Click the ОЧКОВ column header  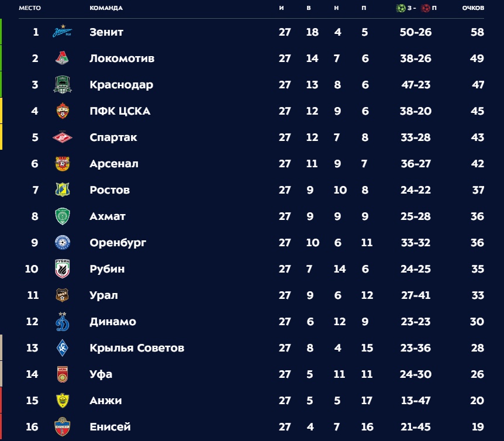473,8
